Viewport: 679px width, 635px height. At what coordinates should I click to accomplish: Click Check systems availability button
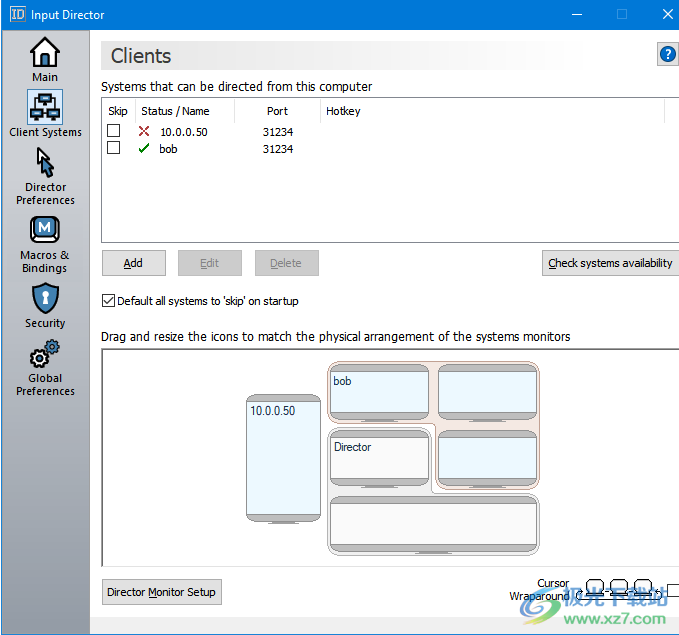(611, 263)
